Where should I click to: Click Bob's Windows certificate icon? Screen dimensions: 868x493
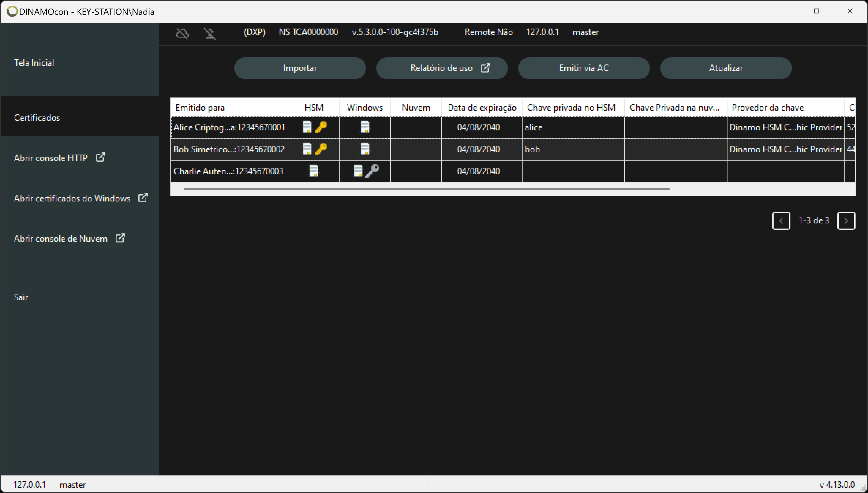click(x=365, y=149)
